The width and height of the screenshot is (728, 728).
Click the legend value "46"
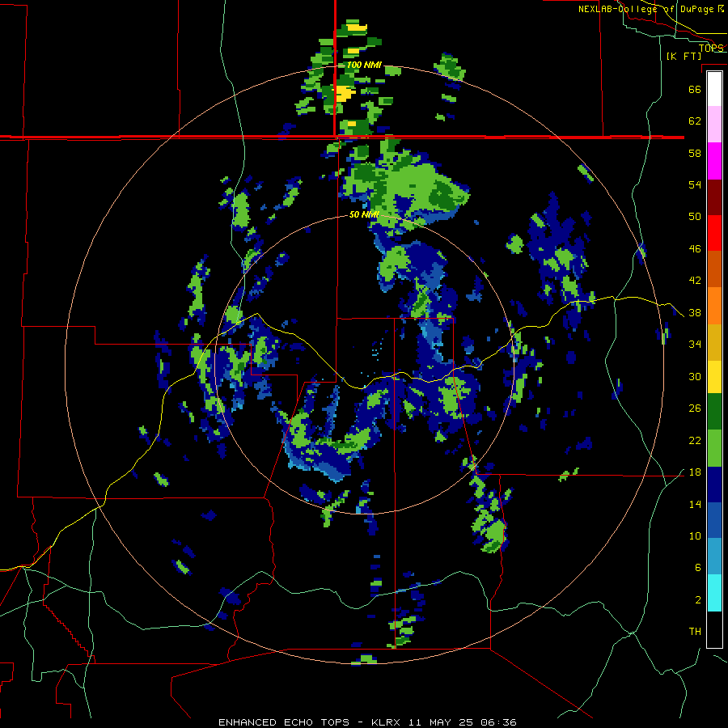pos(695,249)
